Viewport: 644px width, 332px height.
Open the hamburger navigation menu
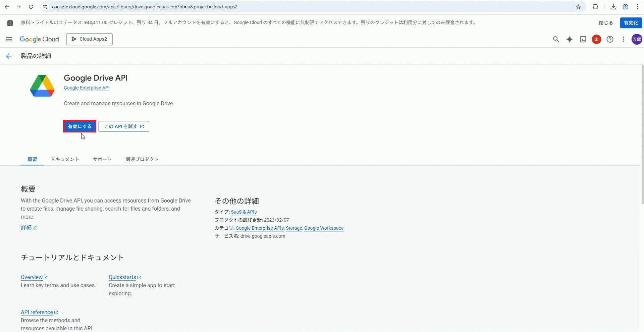(x=9, y=39)
